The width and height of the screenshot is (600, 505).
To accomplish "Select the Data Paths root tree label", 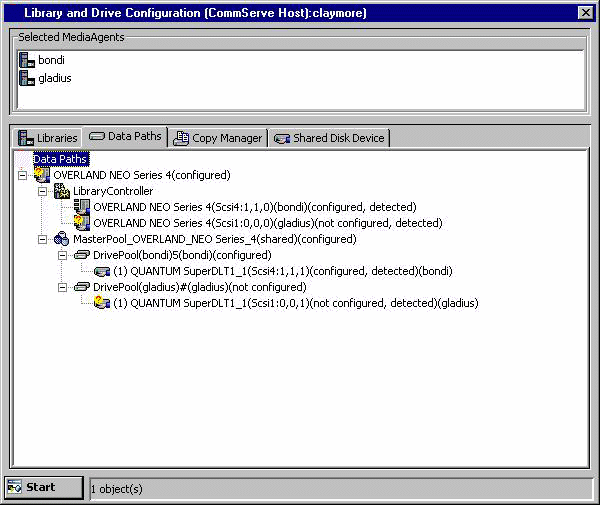I will 61,159.
